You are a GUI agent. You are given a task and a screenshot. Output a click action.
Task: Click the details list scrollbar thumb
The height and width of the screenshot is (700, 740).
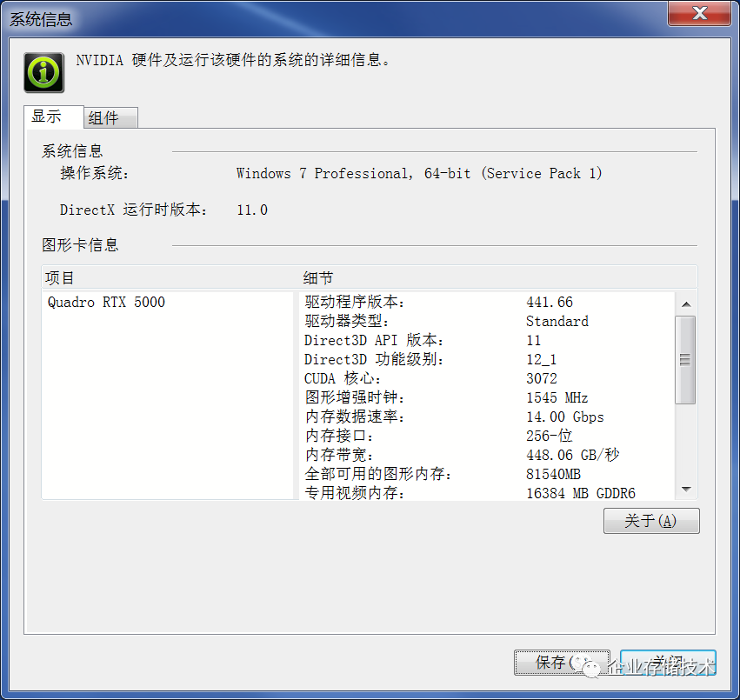[x=685, y=360]
